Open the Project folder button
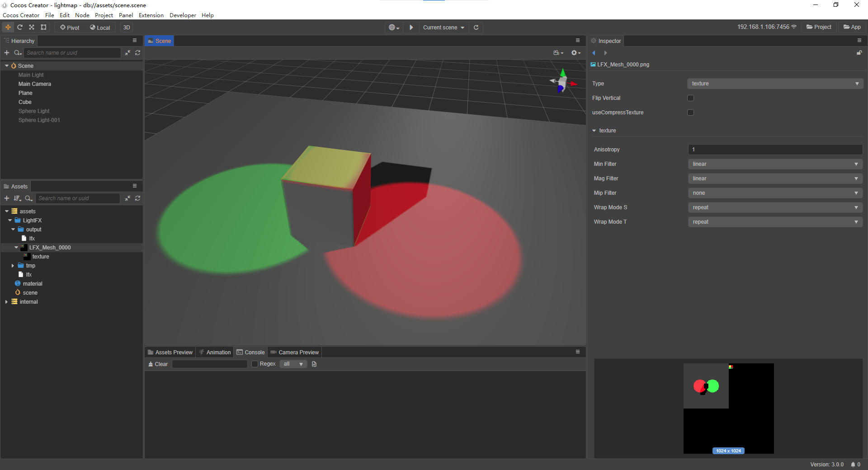This screenshot has height=470, width=868. tap(819, 27)
